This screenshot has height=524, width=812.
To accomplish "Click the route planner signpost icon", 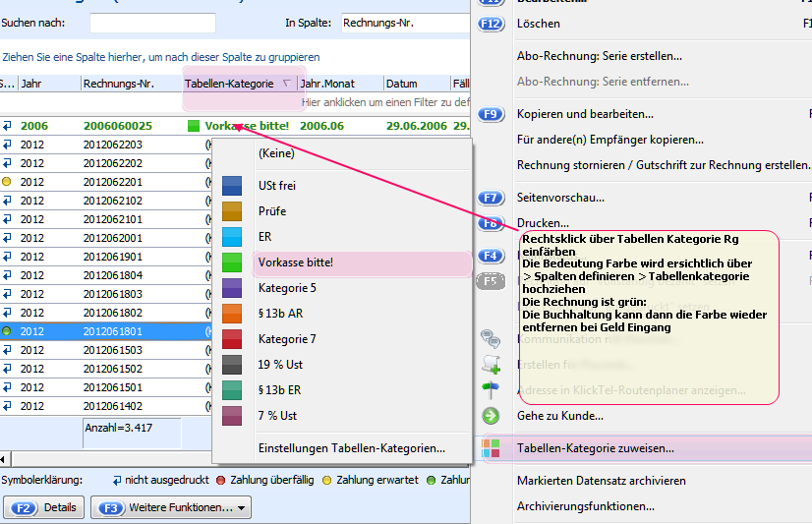I will click(491, 390).
